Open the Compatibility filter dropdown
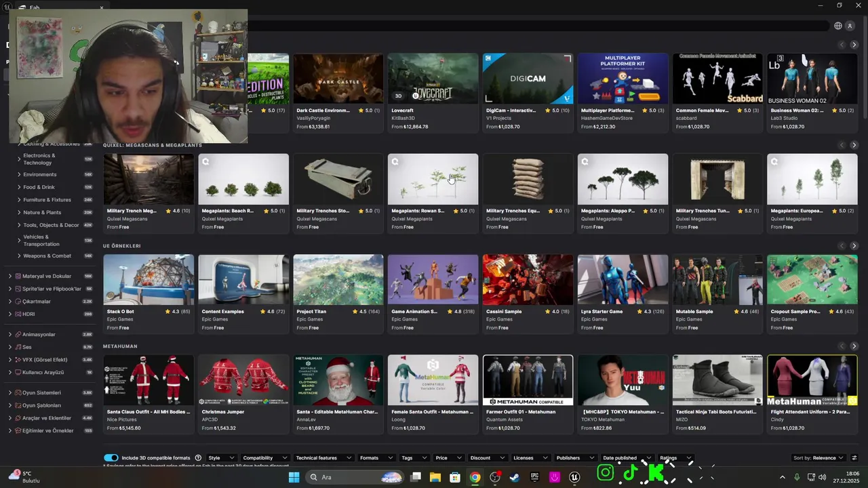 [264, 457]
